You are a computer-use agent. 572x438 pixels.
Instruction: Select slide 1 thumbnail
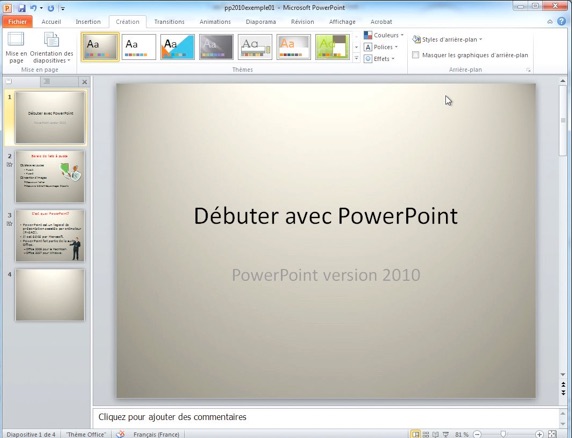click(x=50, y=117)
